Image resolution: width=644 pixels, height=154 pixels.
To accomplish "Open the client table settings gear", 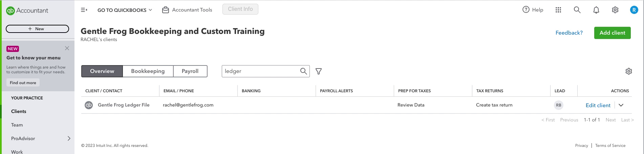I will tap(629, 71).
